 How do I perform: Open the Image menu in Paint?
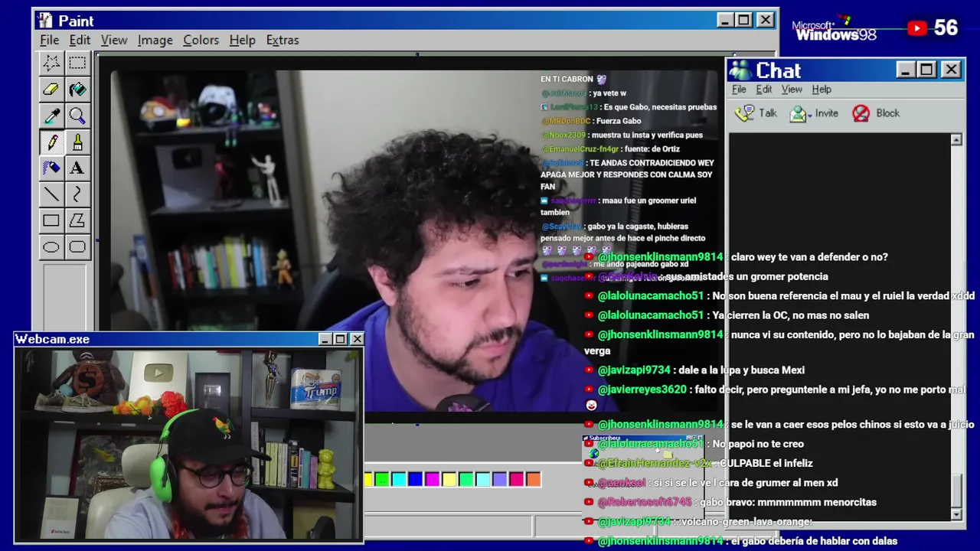[155, 40]
